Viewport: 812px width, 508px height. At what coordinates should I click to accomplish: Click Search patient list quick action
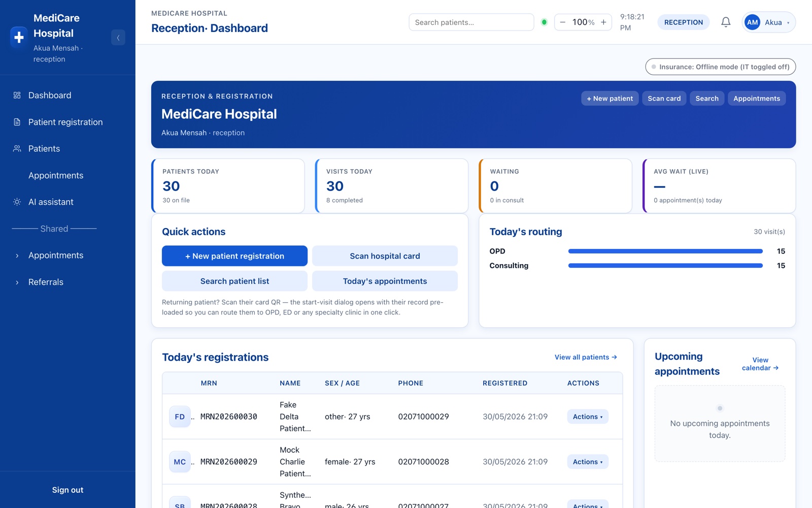coord(234,281)
